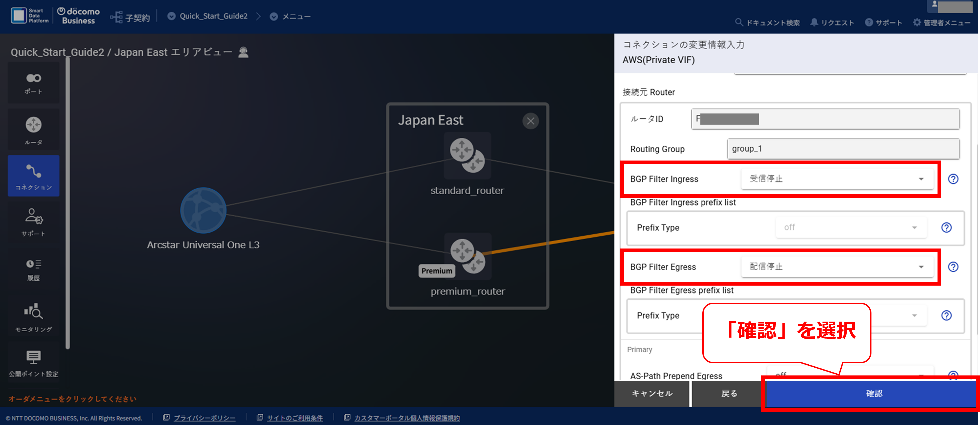
Task: Click the left sidebar vertical scrollbar
Action: coord(68,203)
